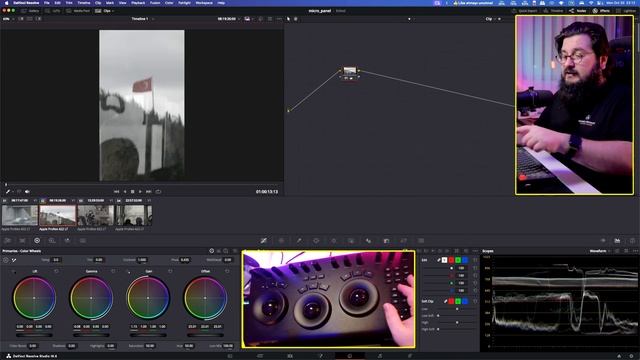Image resolution: width=640 pixels, height=360 pixels.
Task: Open the Magic Mask palette
Action: tap(351, 241)
